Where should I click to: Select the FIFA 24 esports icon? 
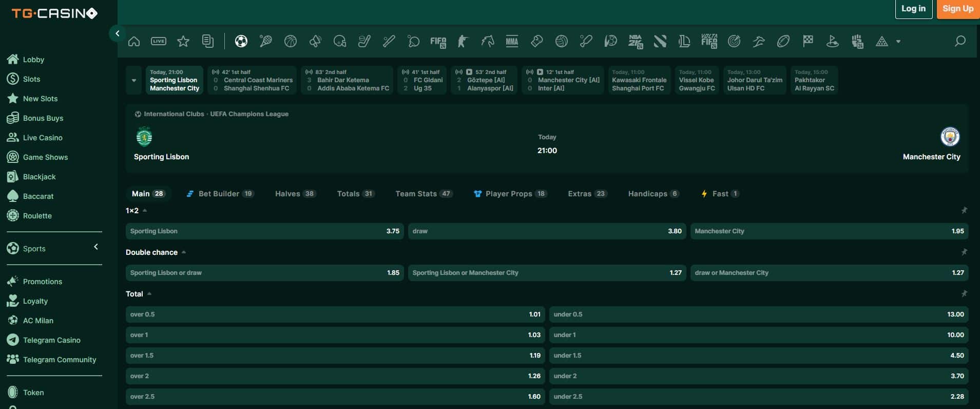coord(438,42)
